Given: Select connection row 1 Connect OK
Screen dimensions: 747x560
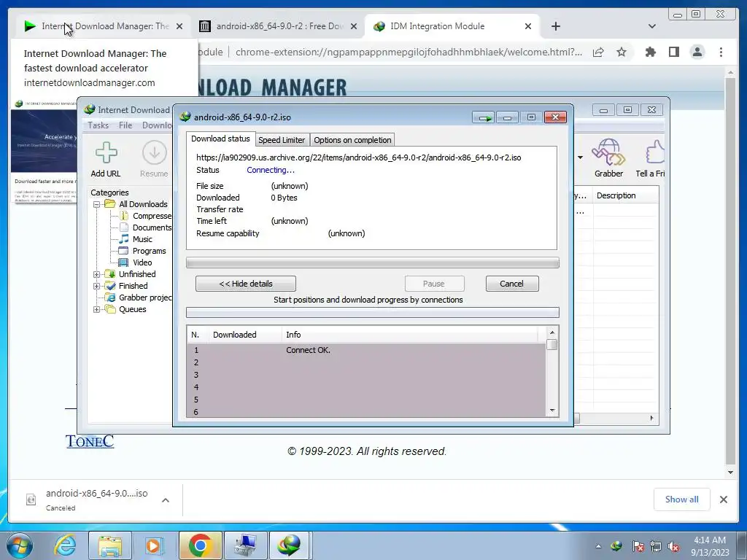Looking at the screenshot, I should (367, 350).
